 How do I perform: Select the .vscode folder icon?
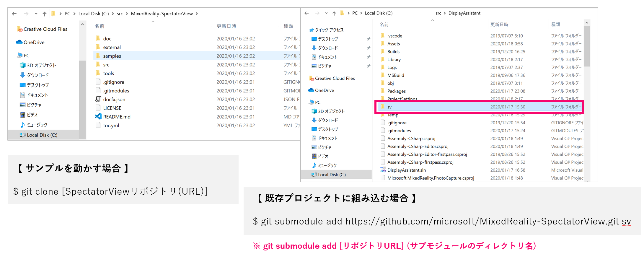coord(383,35)
